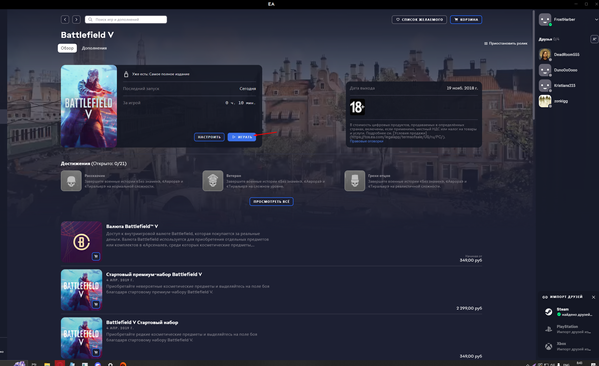Open Стартовый премиум-набор Battlefield V title
Viewport: 599px width, 366px height.
click(x=154, y=274)
